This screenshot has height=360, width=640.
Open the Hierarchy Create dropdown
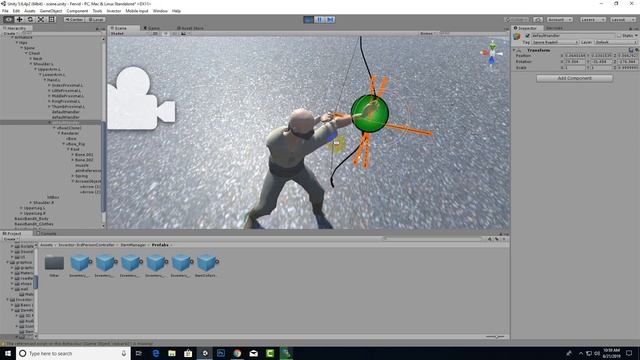pos(10,33)
